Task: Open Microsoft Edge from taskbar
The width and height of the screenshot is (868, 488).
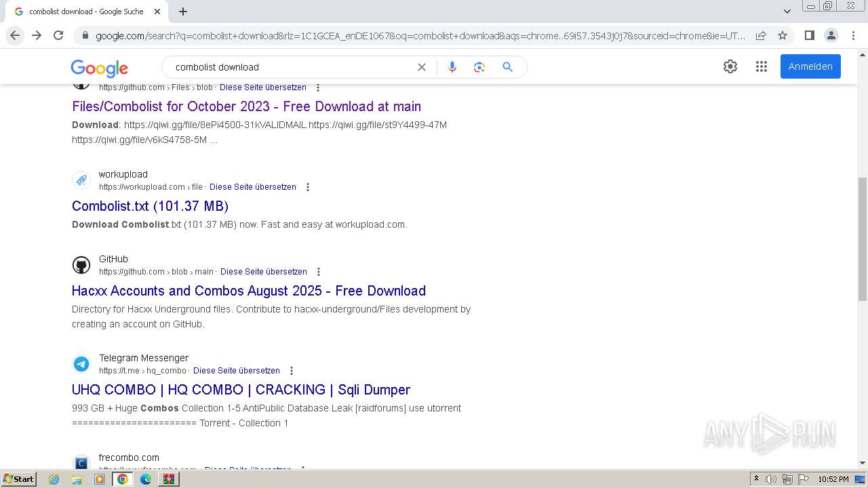Action: [146, 479]
